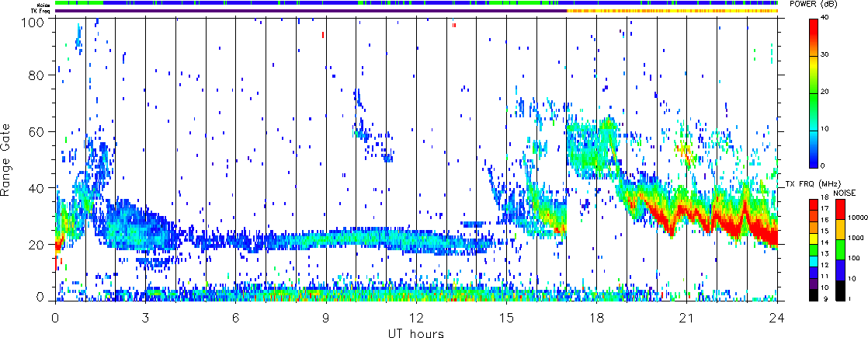Screen dimensions: 868x338
Task: Click the "UT hours" x-axis title
Action: click(416, 333)
